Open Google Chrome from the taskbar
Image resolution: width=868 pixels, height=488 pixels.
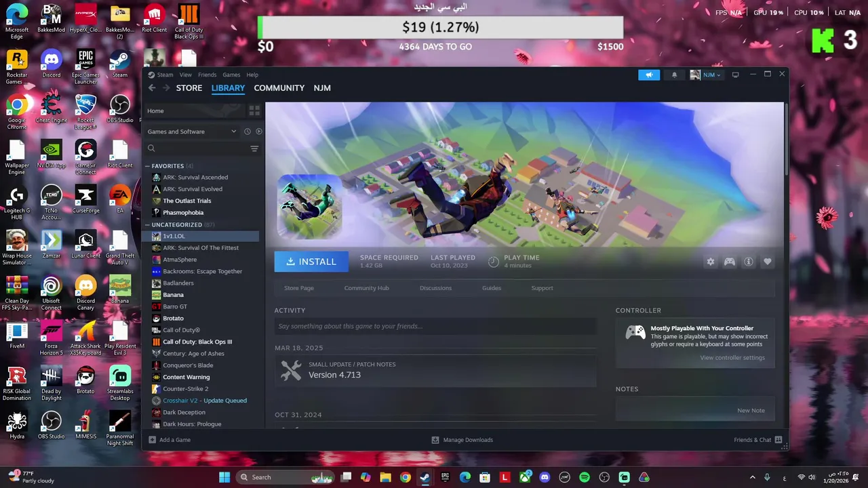pos(406,477)
